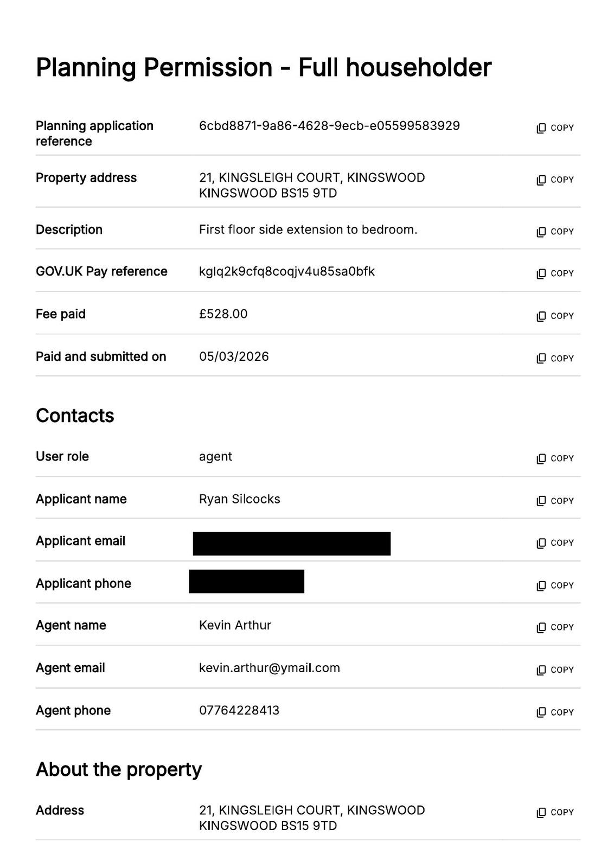The height and width of the screenshot is (868, 614).
Task: Copy the Agent email address
Action: coord(555,670)
